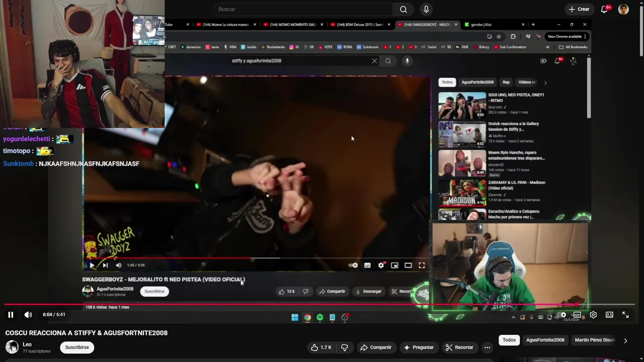
Task: Mute the main player volume
Action: [28, 315]
